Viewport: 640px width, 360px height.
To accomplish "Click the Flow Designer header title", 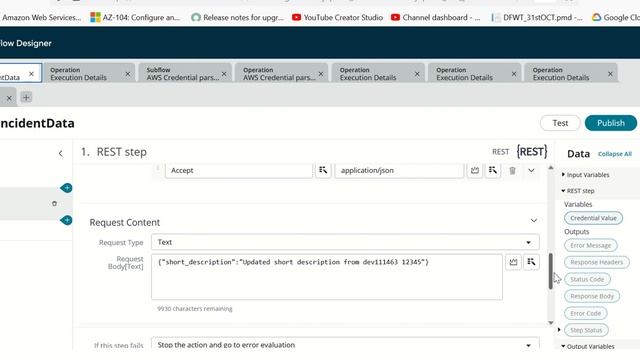I will 26,43.
